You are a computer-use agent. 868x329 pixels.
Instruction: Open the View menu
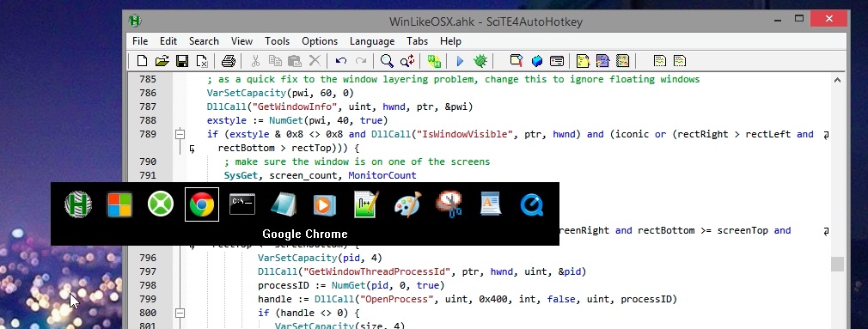pyautogui.click(x=241, y=41)
